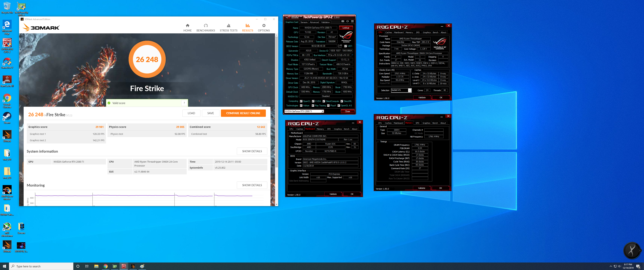Click the help question mark beside Valid score
The width and height of the screenshot is (644, 270).
[x=184, y=103]
